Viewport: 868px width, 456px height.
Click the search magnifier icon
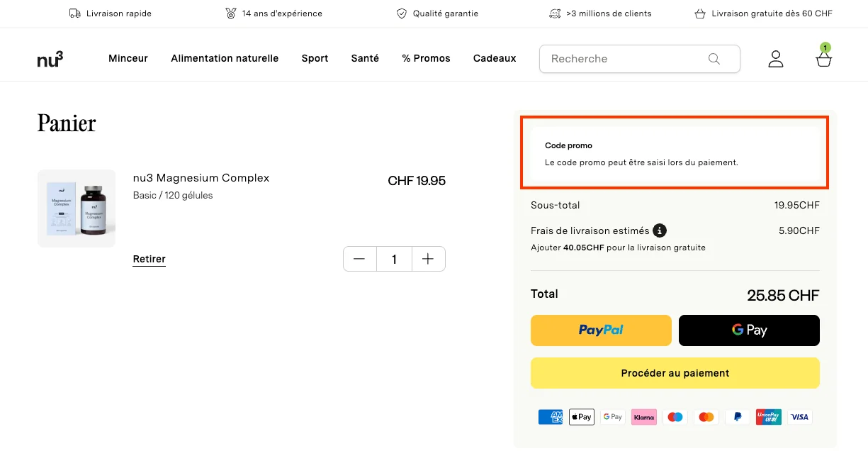[x=714, y=59]
